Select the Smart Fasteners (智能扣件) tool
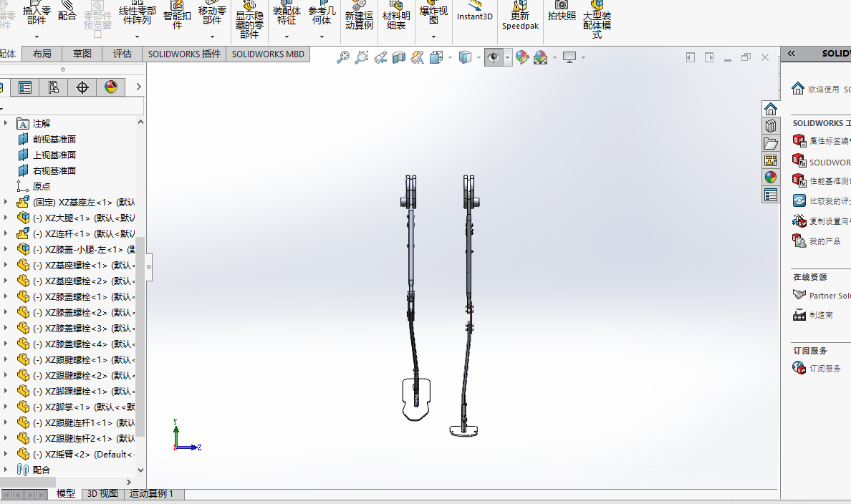The width and height of the screenshot is (851, 504). (177, 16)
